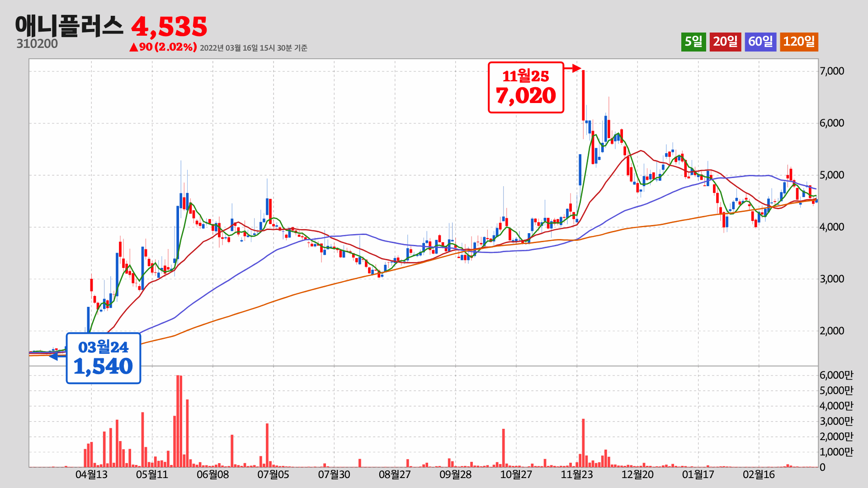This screenshot has width=868, height=488.
Task: Click the 4,000 price axis label
Action: pyautogui.click(x=832, y=227)
